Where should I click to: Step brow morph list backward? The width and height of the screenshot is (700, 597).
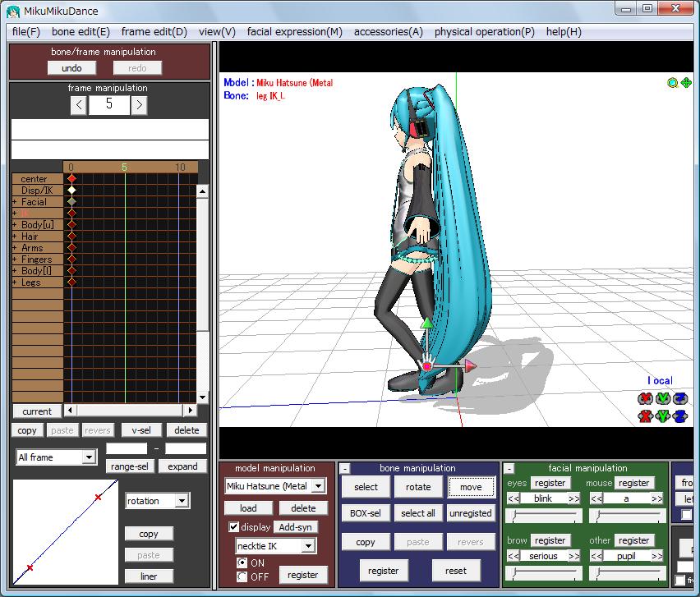(x=513, y=556)
